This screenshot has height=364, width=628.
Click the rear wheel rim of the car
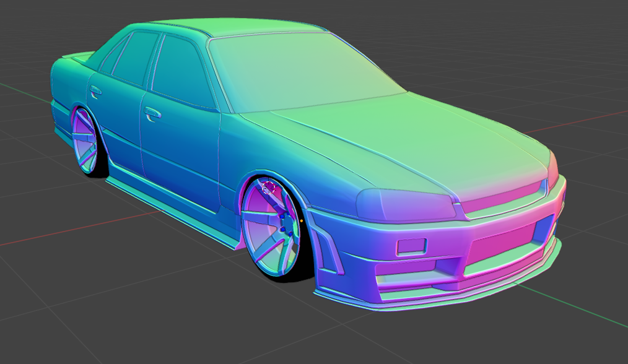(x=85, y=141)
